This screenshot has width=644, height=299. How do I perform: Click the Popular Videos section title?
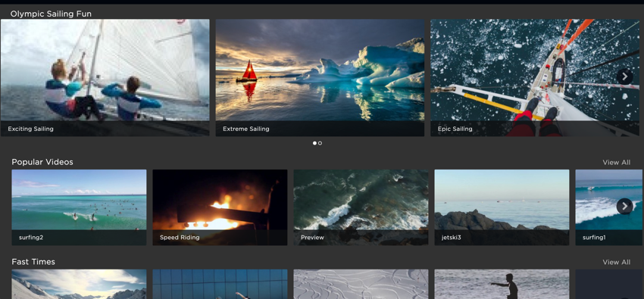(42, 162)
